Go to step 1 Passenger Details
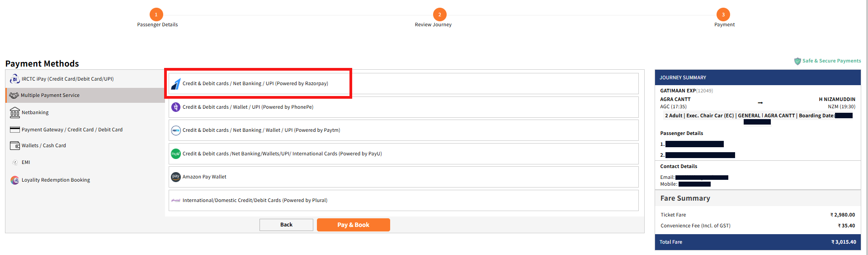 point(156,15)
